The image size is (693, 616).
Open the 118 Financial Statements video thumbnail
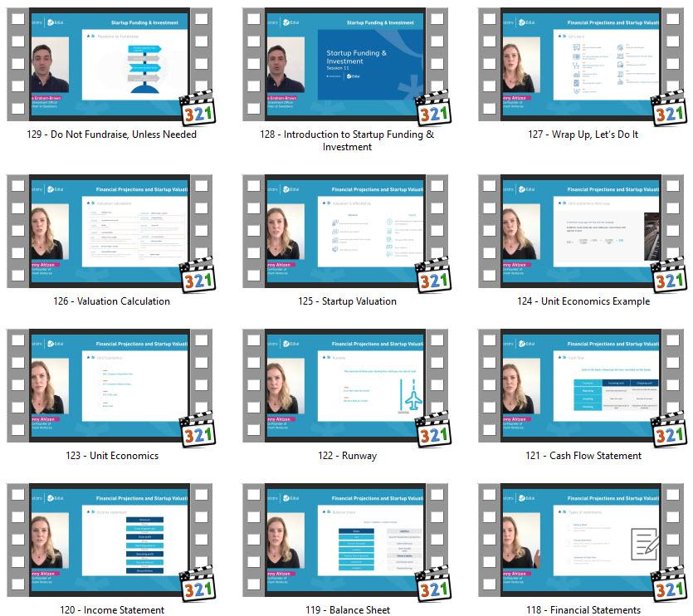tap(581, 540)
